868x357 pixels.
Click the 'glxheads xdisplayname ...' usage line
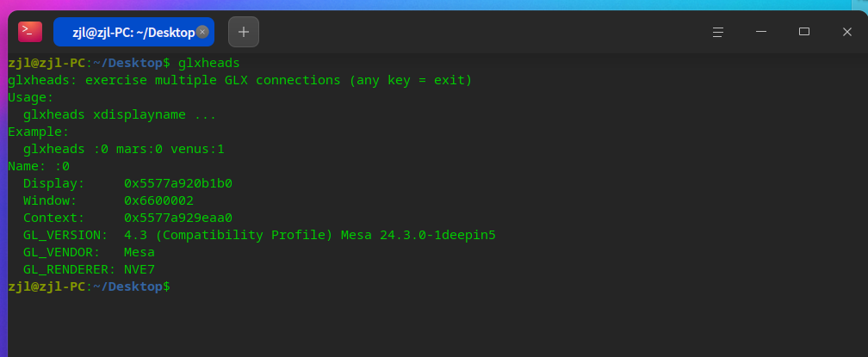tap(120, 114)
